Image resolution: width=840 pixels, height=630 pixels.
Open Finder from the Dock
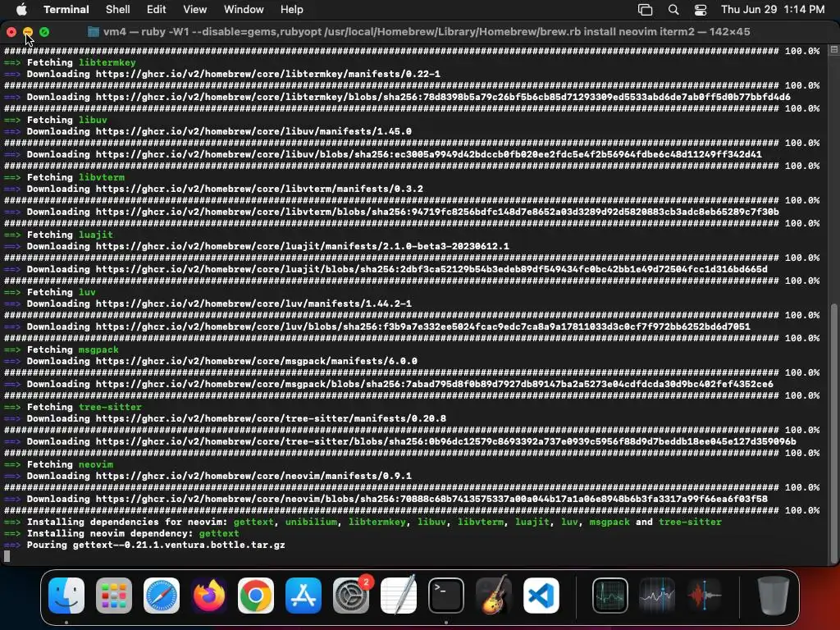[66, 596]
